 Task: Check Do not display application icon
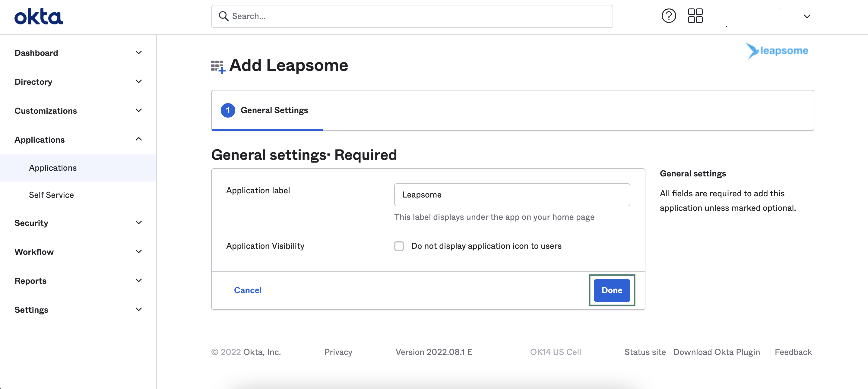(399, 246)
